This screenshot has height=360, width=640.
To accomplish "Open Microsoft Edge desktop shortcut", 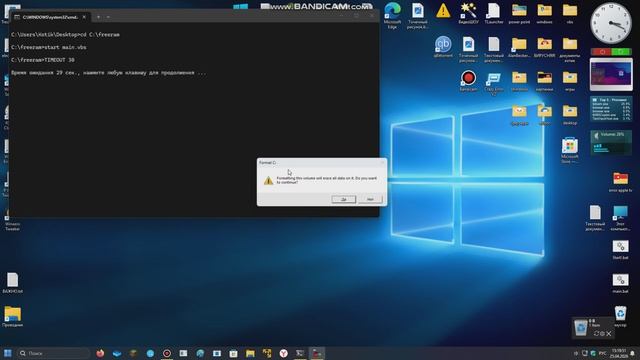I will tap(392, 15).
